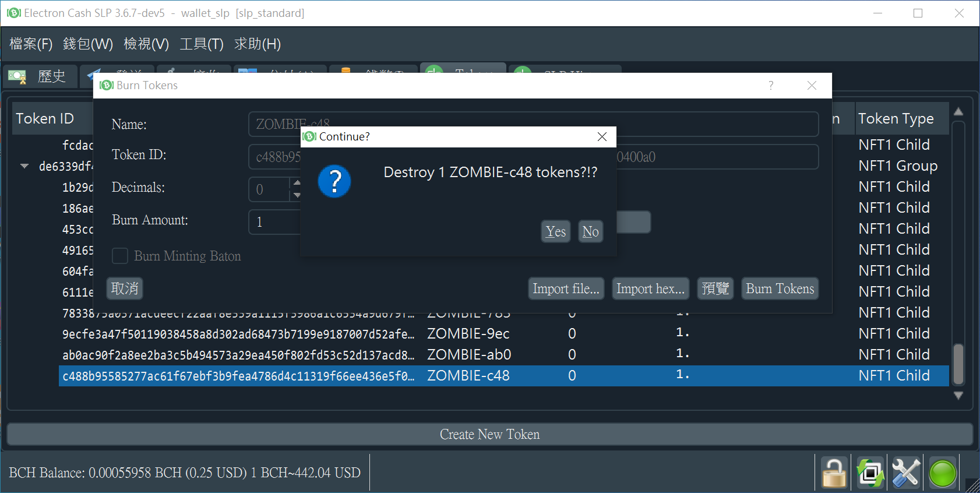Select the 604fa child token row
The image size is (980, 493).
pyautogui.click(x=77, y=271)
